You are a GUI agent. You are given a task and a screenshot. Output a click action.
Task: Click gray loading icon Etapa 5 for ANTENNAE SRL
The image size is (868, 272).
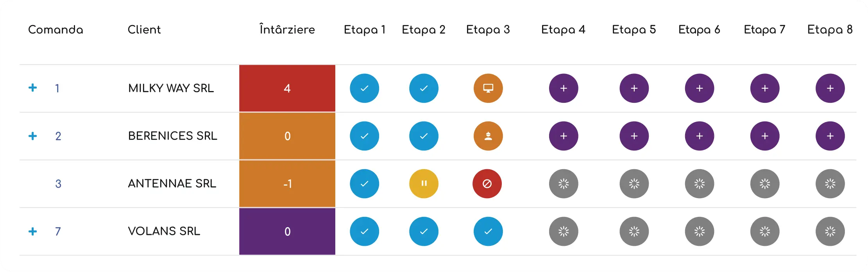634,184
